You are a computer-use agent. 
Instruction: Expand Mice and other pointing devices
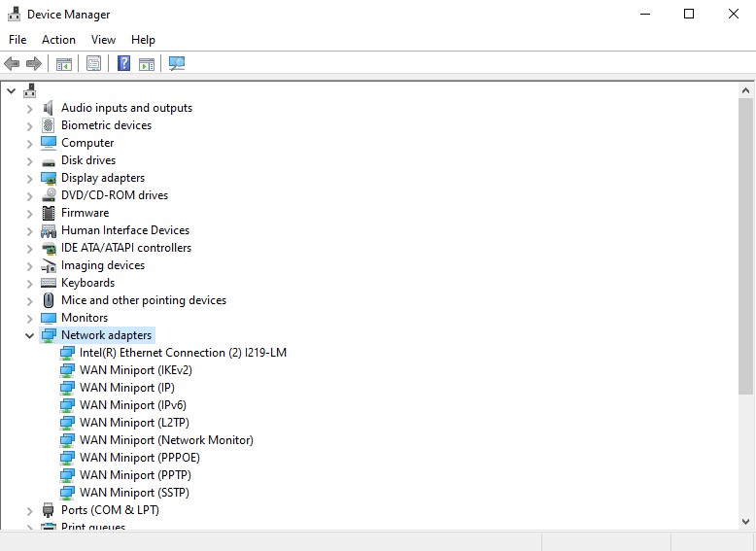pos(30,301)
